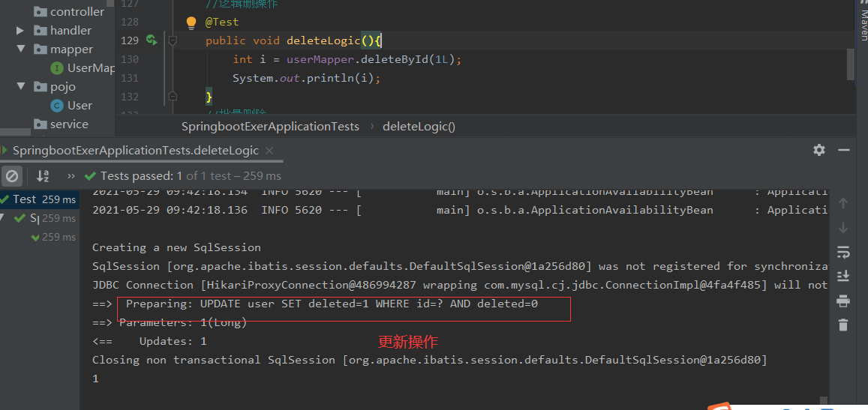868x410 pixels.
Task: Hide the run tool window with the minimize dash
Action: click(844, 150)
